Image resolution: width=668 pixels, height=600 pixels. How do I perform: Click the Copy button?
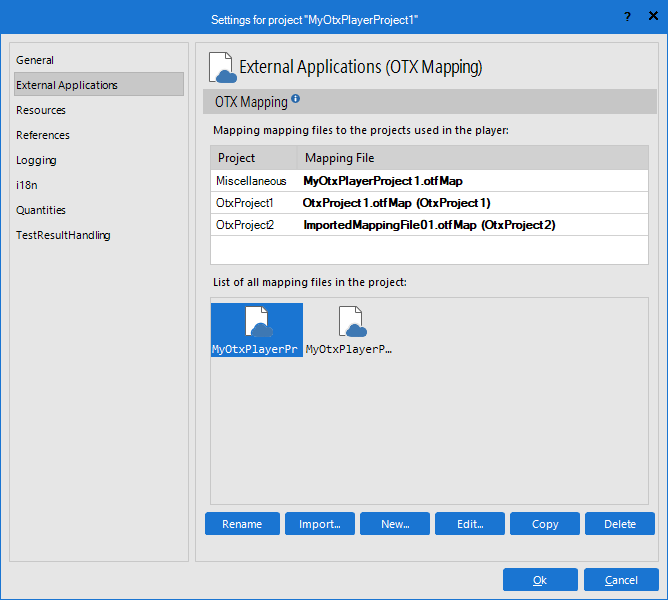pos(545,524)
